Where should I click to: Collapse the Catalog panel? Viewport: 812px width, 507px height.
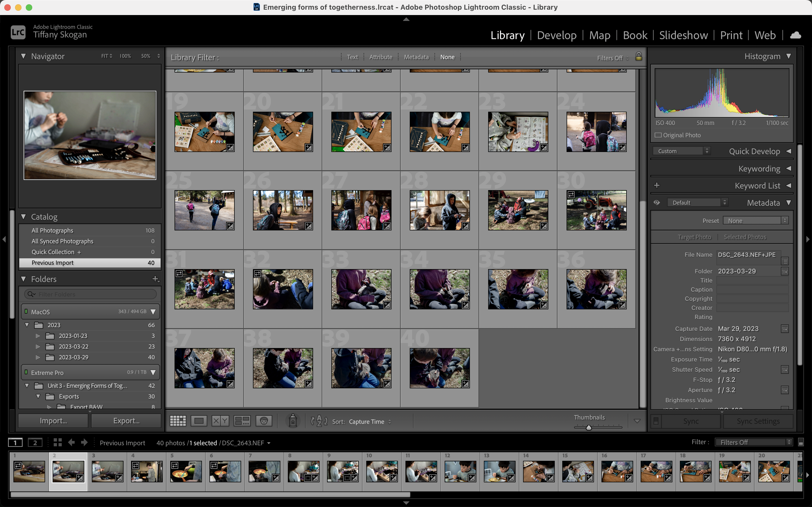[x=23, y=217]
